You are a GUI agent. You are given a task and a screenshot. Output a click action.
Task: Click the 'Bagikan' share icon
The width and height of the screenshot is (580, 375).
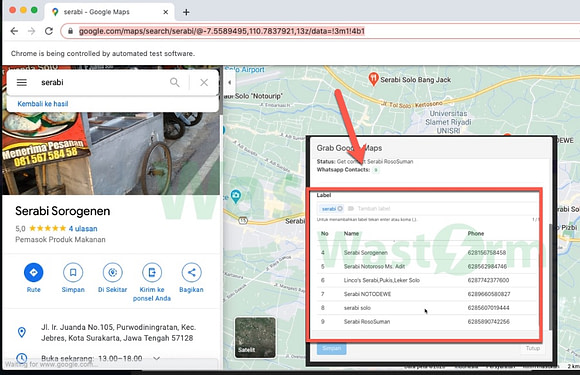[191, 273]
